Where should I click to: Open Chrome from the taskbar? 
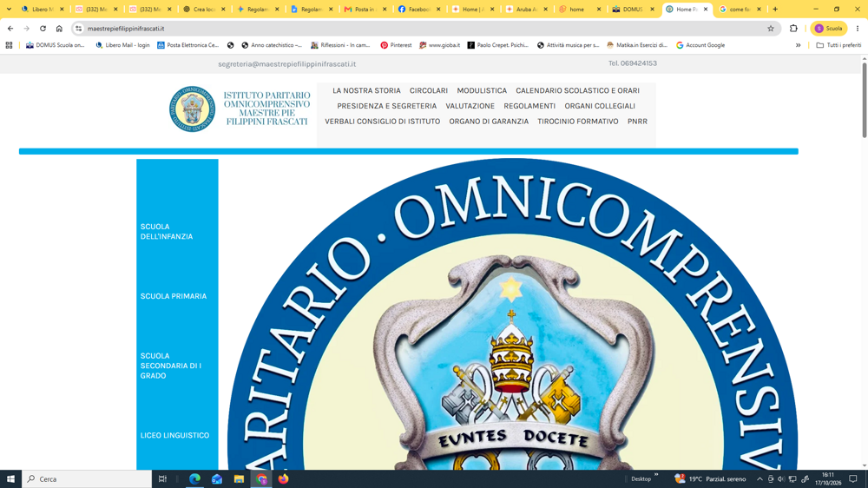[x=261, y=478]
